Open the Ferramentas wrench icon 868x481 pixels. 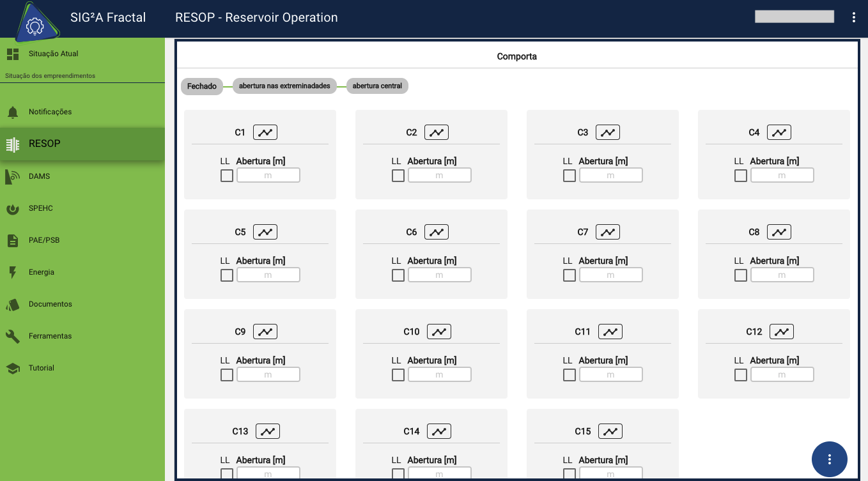pos(13,336)
